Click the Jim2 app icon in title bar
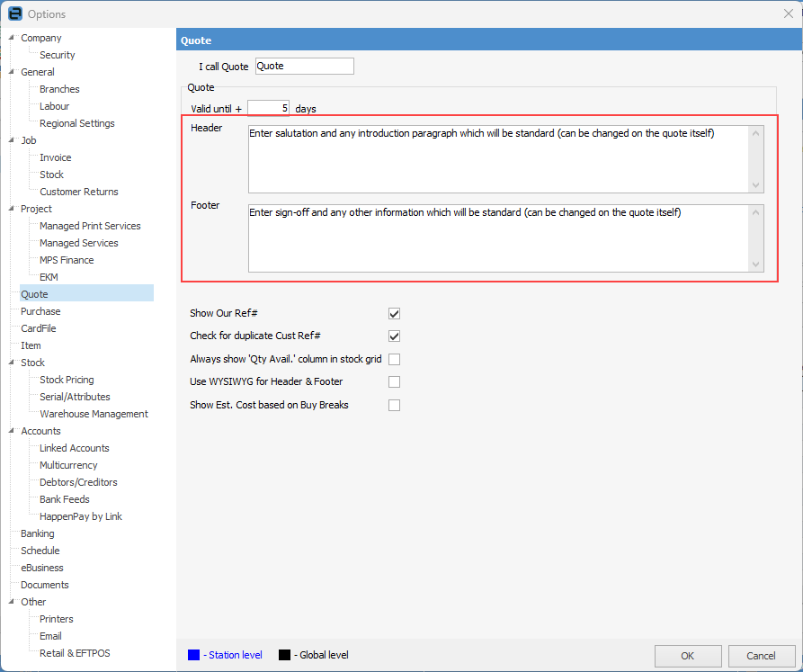 tap(15, 13)
